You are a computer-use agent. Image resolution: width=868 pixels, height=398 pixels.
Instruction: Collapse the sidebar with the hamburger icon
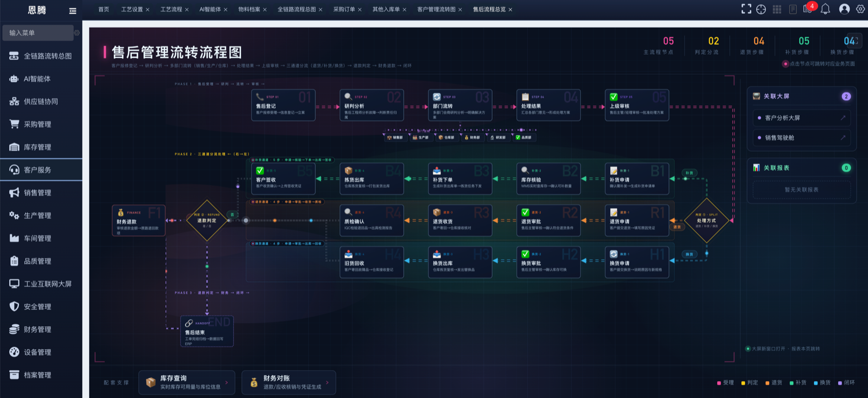point(73,11)
